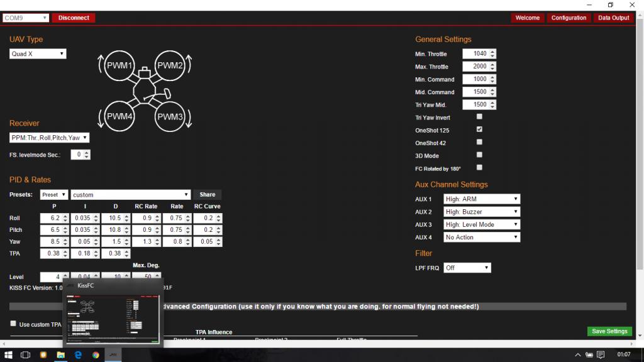Click the KissFC app taskbar icon
644x362 pixels.
tap(113, 355)
